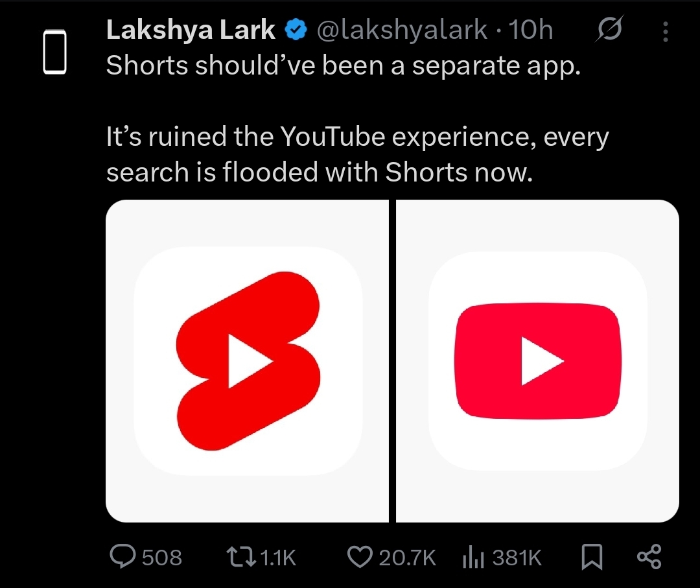Click the 20.7K likes count
The height and width of the screenshot is (588, 700).
click(x=407, y=558)
